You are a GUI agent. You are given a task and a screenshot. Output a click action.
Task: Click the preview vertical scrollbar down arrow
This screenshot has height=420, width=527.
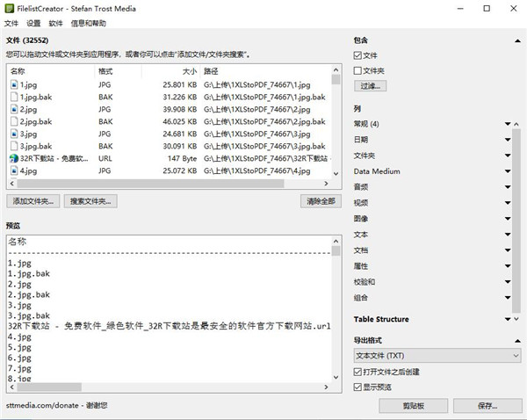point(336,377)
